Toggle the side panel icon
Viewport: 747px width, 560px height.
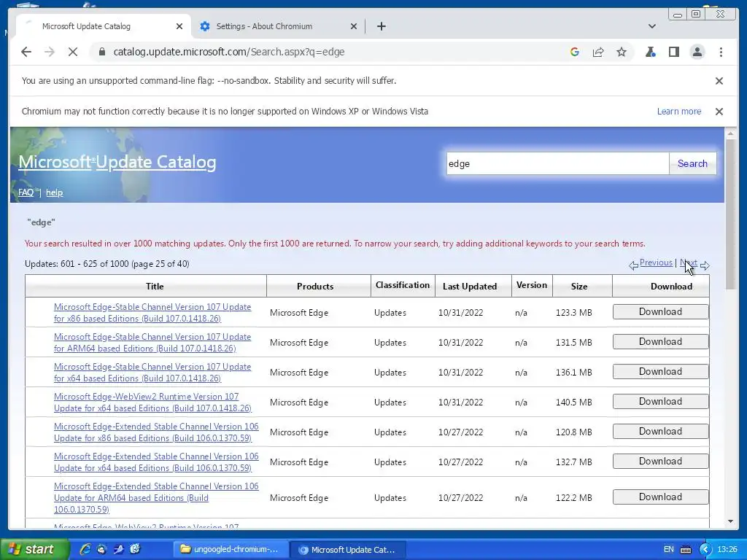[x=673, y=52]
